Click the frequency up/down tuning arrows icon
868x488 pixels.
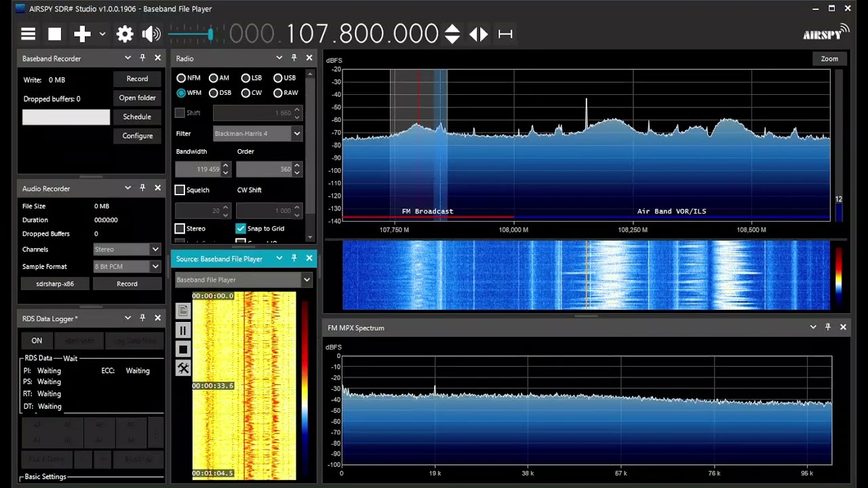[x=452, y=34]
